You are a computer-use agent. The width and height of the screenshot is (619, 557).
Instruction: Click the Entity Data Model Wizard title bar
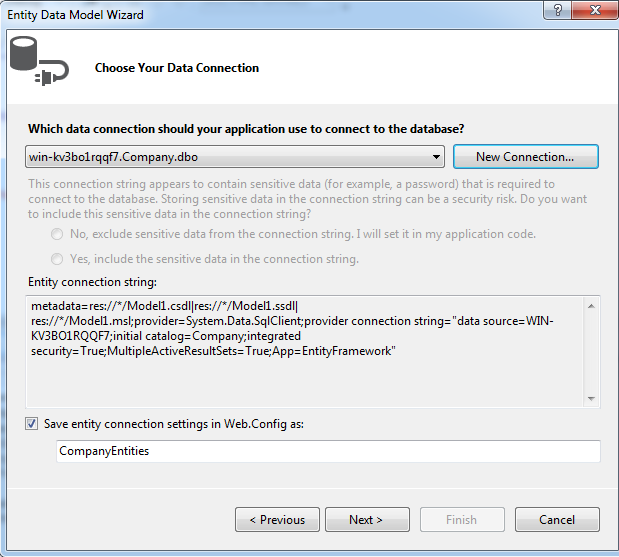pos(250,14)
